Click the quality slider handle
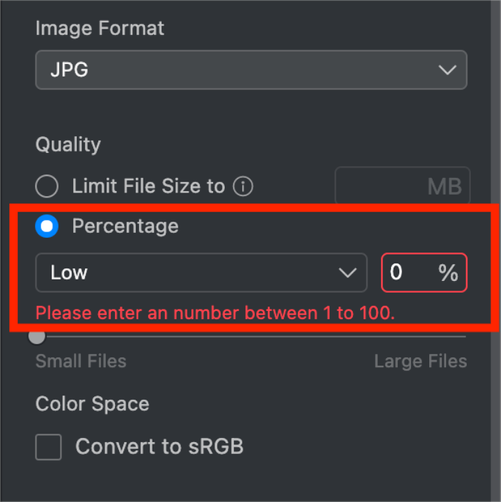 (x=37, y=337)
